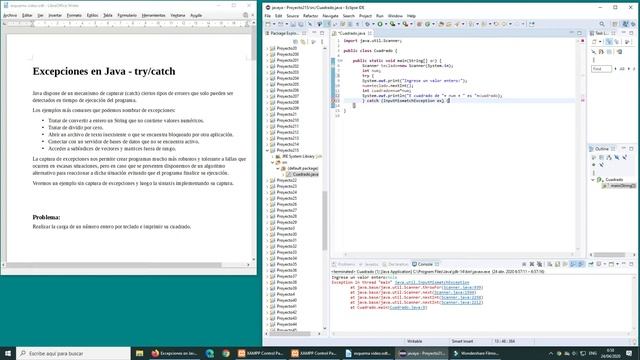
Task: Click the New file icon in Eclipse toolbar
Action: (x=268, y=24)
